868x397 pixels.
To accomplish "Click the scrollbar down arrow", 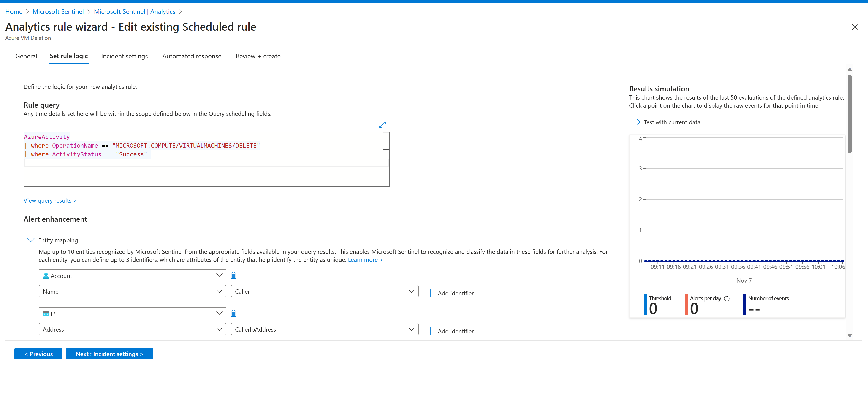I will tap(849, 335).
